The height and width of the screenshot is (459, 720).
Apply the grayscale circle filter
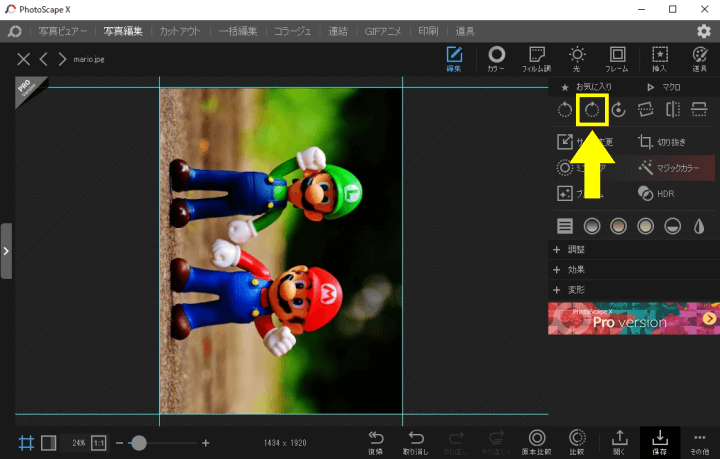(592, 226)
